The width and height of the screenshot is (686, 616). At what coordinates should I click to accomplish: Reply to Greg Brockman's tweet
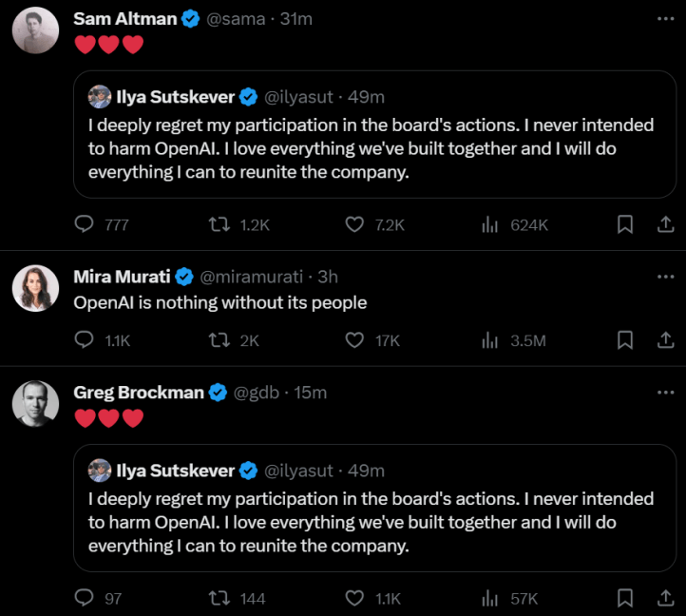[85, 598]
